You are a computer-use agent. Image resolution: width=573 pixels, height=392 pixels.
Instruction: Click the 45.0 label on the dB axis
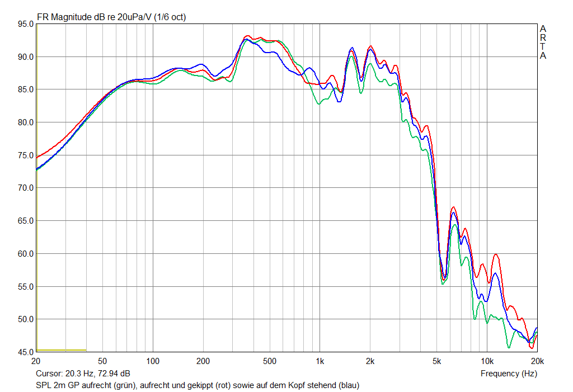(x=25, y=352)
